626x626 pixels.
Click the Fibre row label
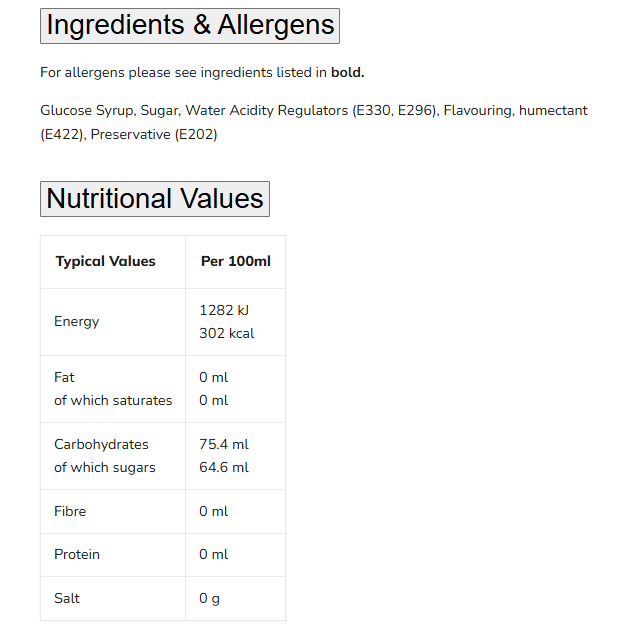pos(70,511)
